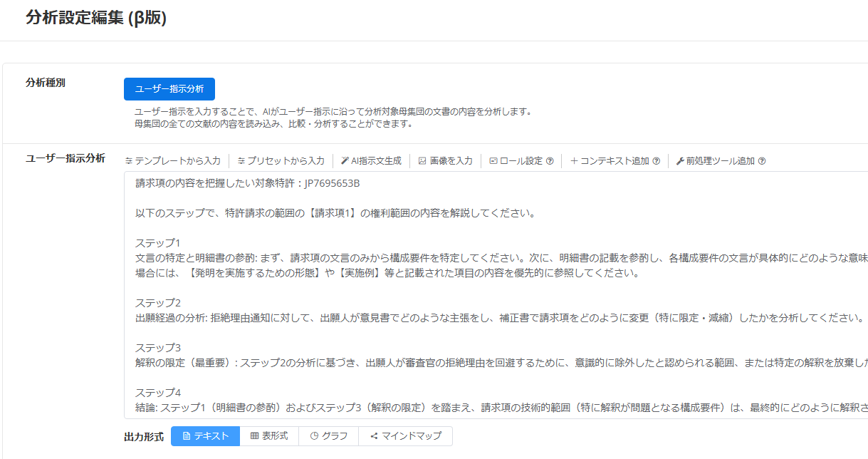This screenshot has height=459, width=868.
Task: Click the patent number line JP7695653B
Action: [247, 183]
